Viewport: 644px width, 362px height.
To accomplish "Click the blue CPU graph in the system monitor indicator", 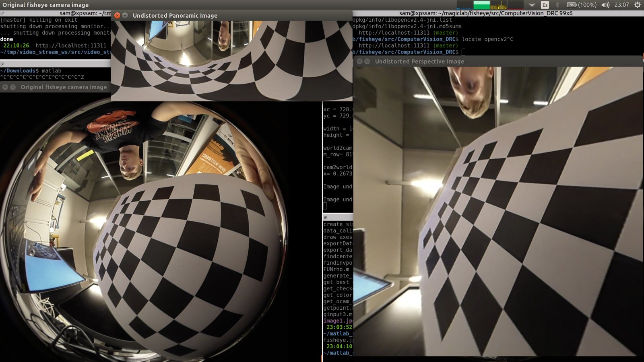I will click(x=464, y=5).
